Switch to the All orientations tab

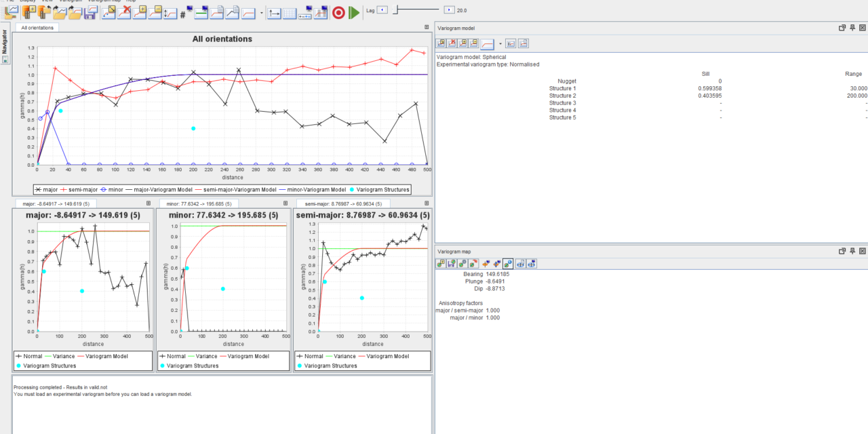tap(37, 28)
